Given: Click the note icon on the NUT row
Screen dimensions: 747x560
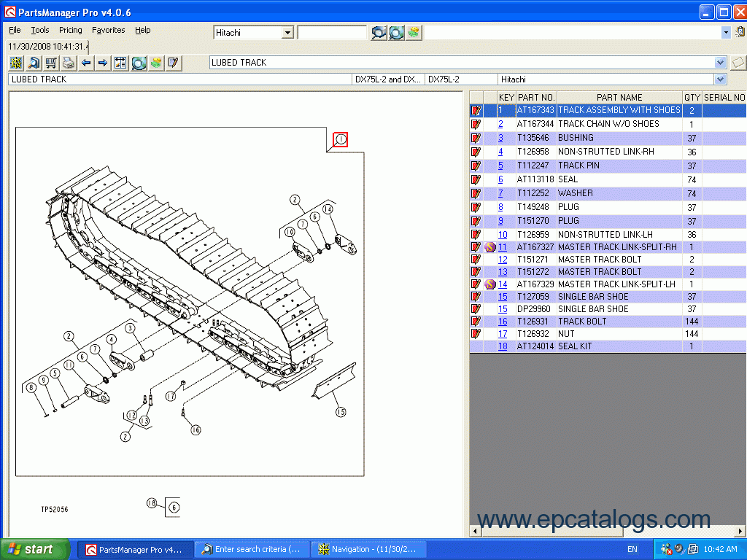Looking at the screenshot, I should (x=476, y=334).
